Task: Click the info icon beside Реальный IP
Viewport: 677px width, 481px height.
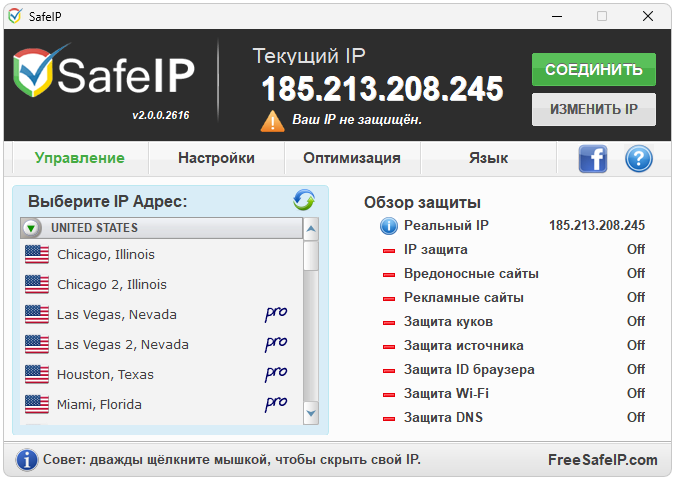Action: (389, 226)
